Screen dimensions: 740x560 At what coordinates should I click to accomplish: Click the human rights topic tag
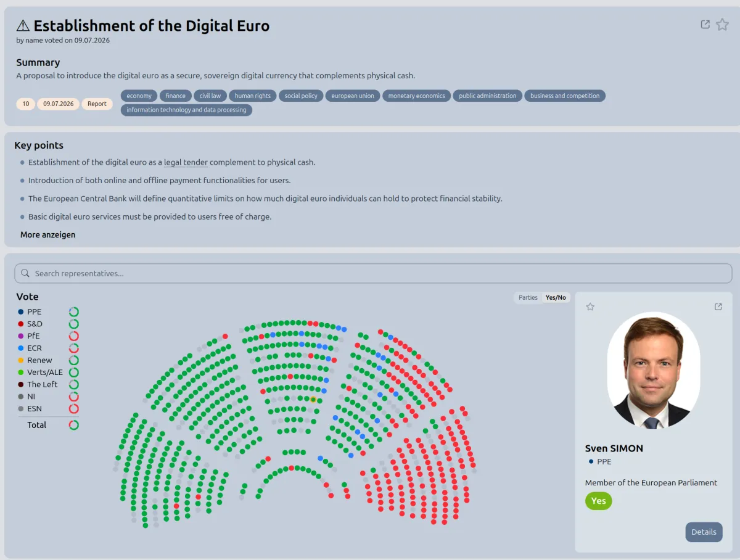point(253,96)
